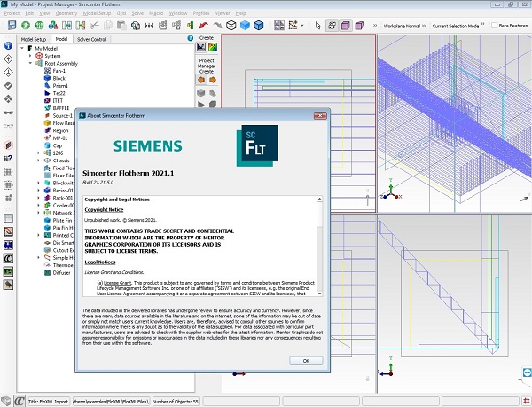The image size is (532, 407).
Task: Click the Fan-1 tree item icon
Action: click(46, 71)
